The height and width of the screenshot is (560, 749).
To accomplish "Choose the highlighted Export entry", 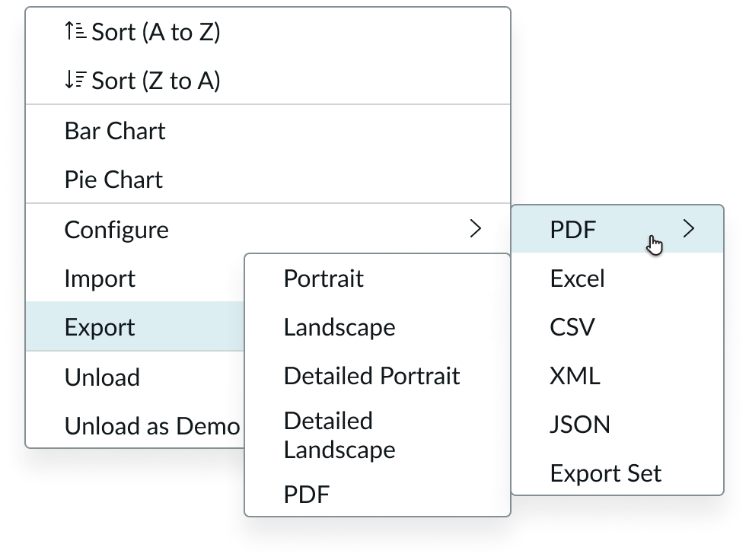I will pos(135,327).
